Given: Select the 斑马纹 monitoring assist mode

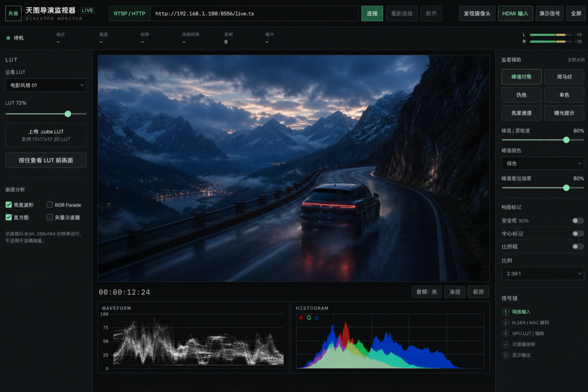Looking at the screenshot, I should pos(564,77).
